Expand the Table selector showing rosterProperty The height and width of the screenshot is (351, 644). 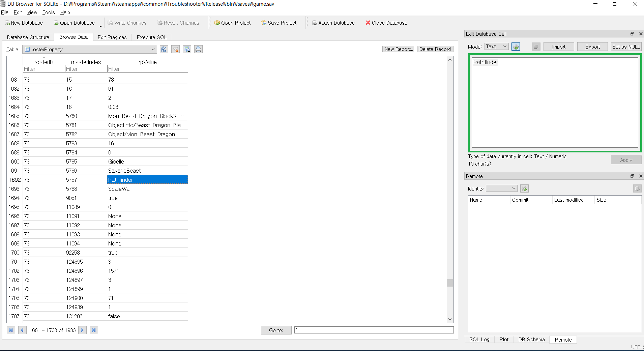(90, 49)
